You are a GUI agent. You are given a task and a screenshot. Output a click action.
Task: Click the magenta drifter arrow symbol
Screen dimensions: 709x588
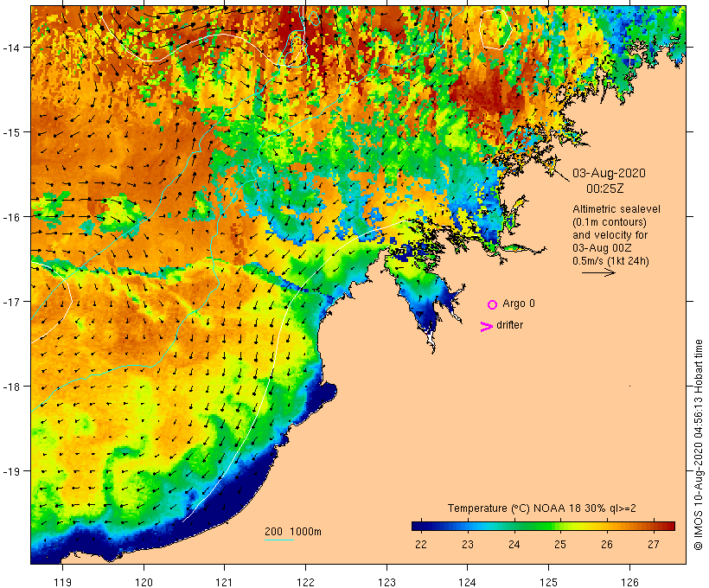pyautogui.click(x=486, y=327)
